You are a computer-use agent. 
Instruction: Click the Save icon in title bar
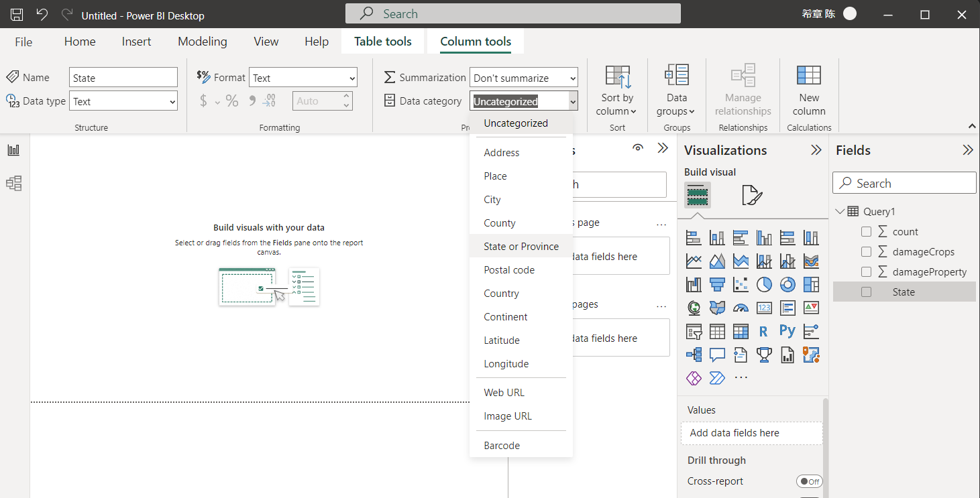point(17,15)
